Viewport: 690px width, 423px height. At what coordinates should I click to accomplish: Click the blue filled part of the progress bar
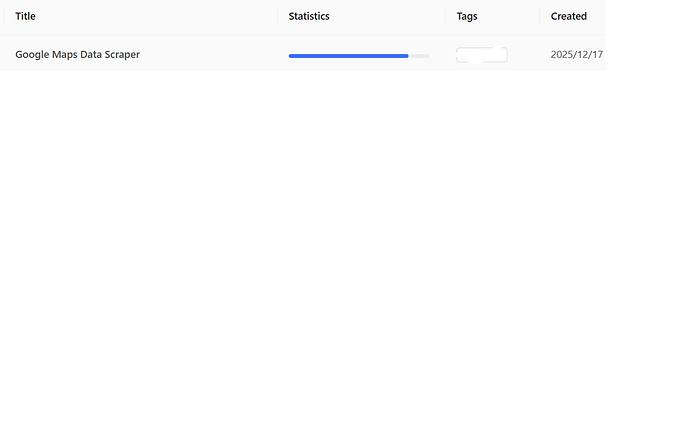pos(347,56)
